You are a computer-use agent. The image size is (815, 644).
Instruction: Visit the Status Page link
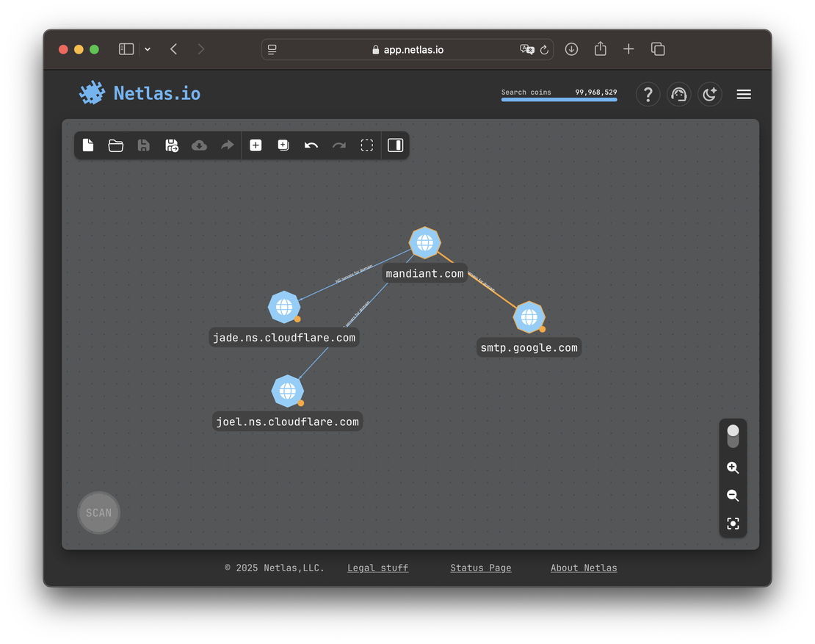coord(480,567)
